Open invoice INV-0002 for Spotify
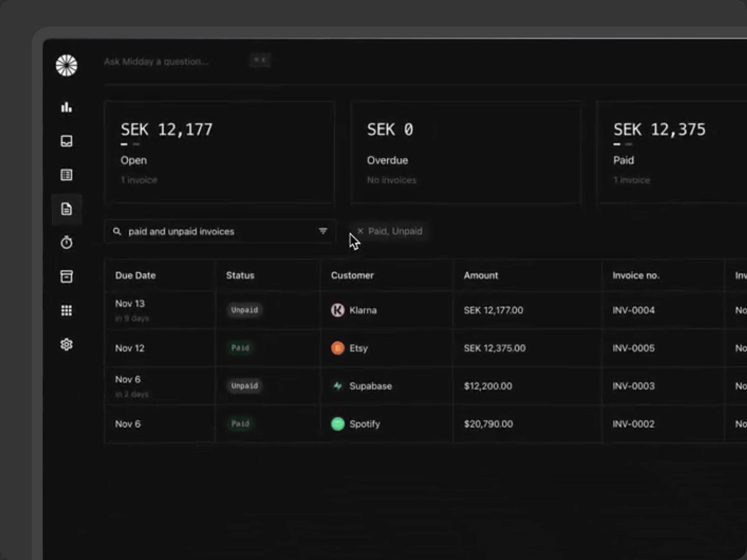 click(633, 424)
